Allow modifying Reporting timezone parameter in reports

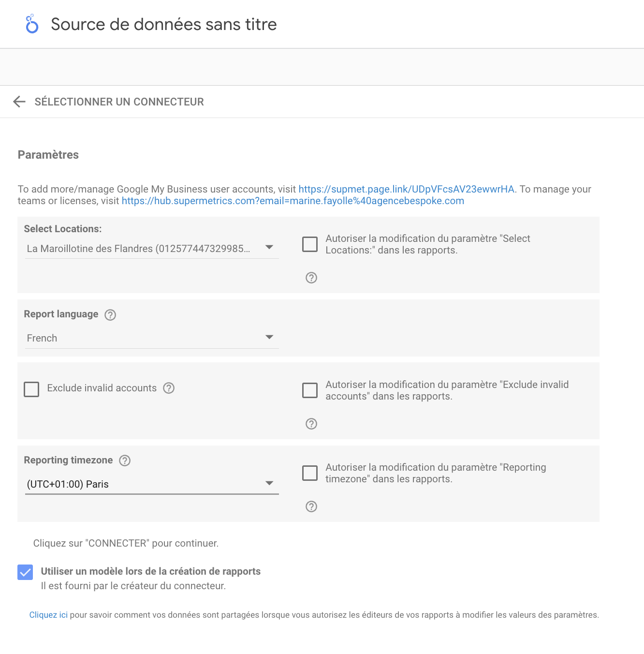pyautogui.click(x=310, y=473)
